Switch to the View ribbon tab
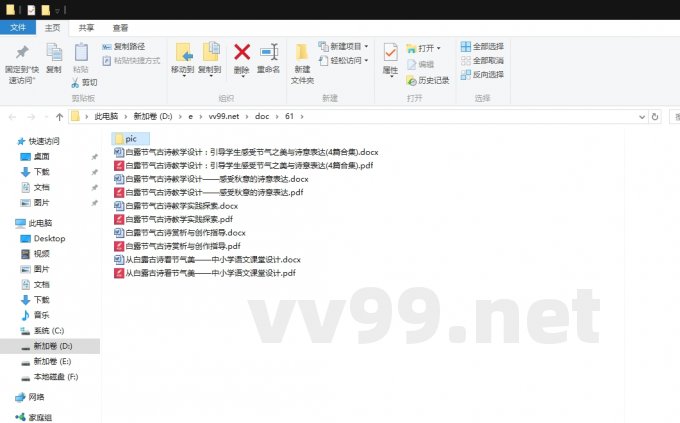 click(x=120, y=28)
